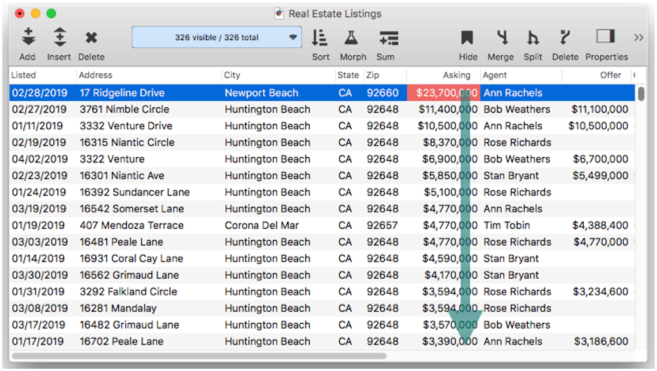
Task: Click the 01/11/2019 listed date
Action: (37, 126)
